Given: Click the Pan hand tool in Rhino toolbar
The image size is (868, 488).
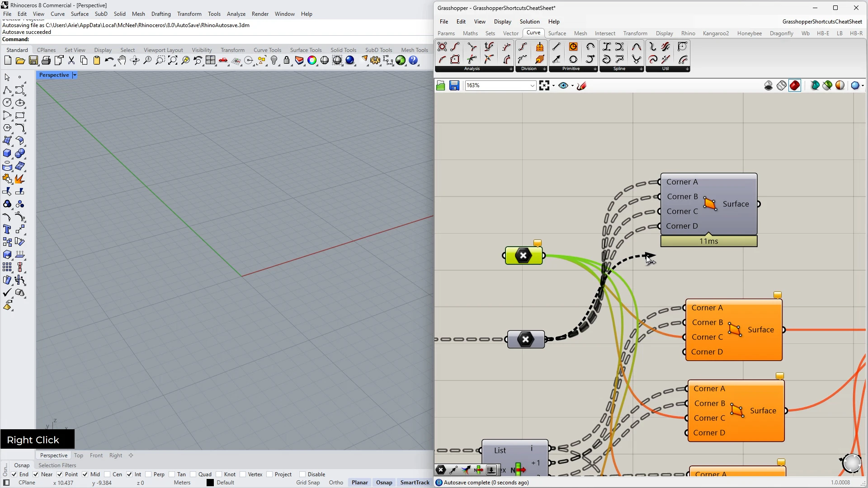Looking at the screenshot, I should point(122,61).
